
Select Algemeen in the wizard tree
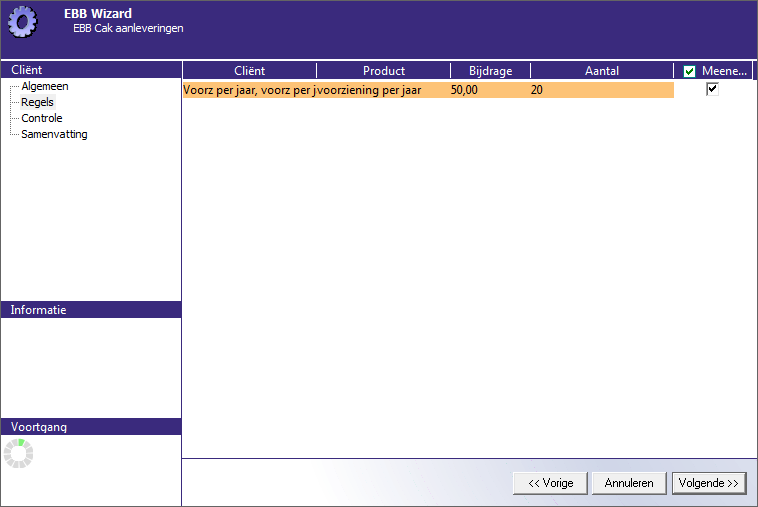[44, 86]
